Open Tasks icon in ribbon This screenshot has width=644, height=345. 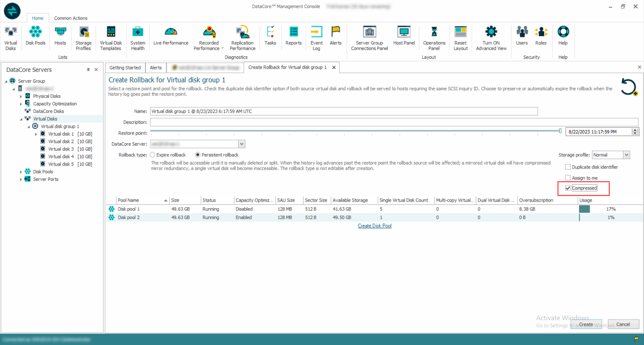270,36
